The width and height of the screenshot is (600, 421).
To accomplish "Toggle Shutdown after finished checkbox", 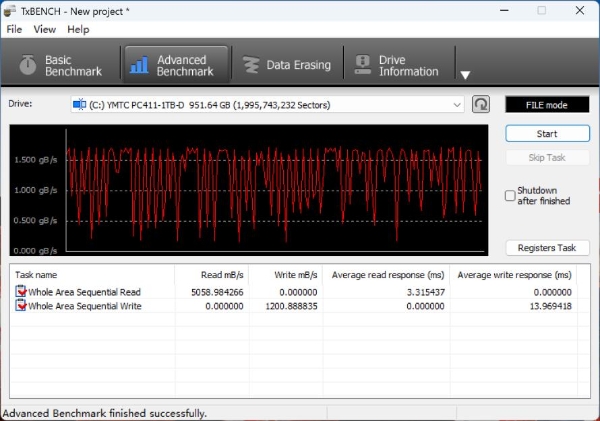I will pos(510,196).
